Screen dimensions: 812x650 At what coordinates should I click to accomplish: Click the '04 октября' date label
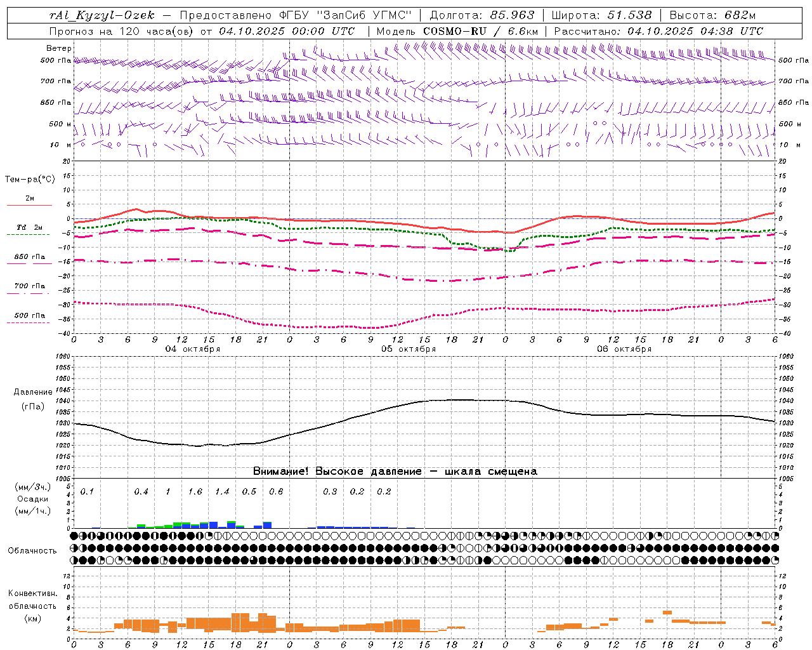[x=193, y=349]
